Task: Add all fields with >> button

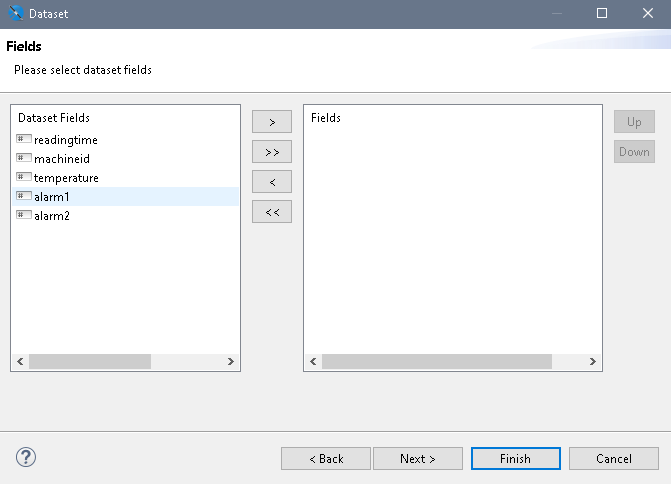Action: coord(272,152)
